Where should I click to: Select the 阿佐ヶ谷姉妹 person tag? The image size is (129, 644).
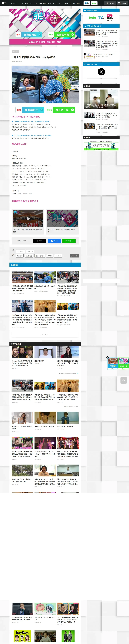(x=40, y=256)
